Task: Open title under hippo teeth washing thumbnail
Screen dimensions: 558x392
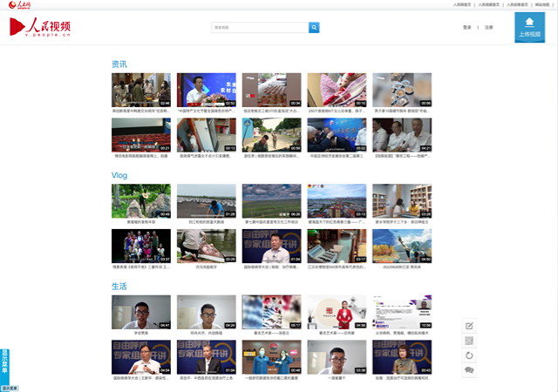Action: coord(206,267)
